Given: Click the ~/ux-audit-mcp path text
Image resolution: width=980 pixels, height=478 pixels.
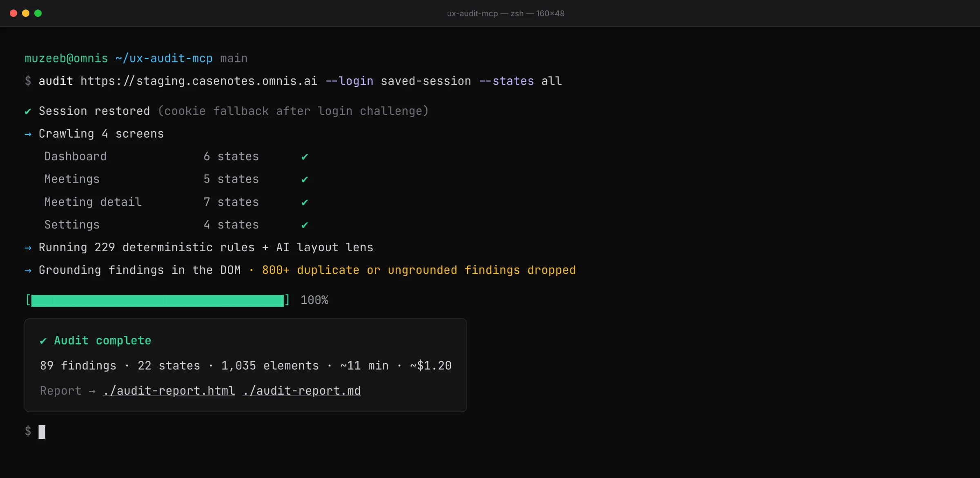Looking at the screenshot, I should coord(164,58).
